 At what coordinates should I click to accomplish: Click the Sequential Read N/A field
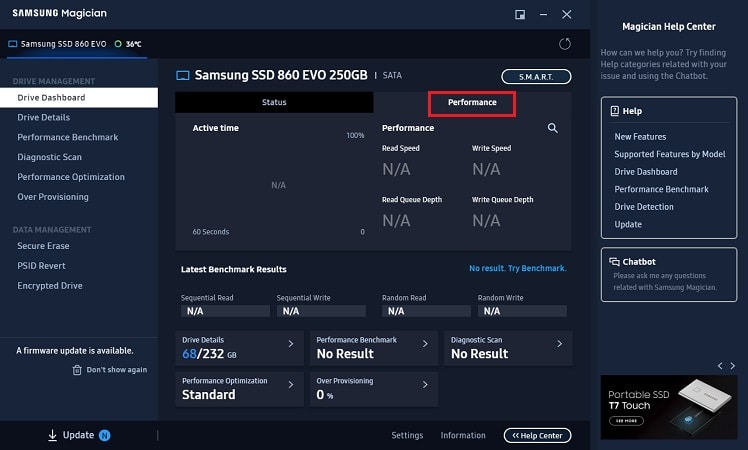tap(225, 311)
